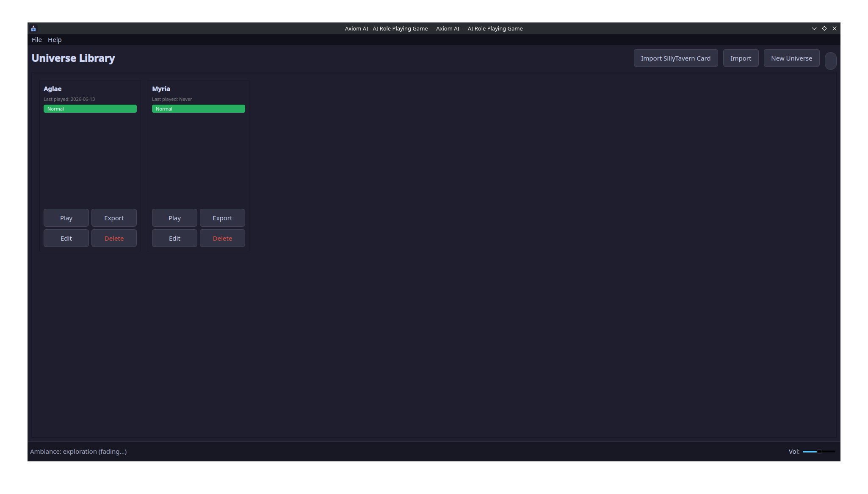Click the Import button
Image resolution: width=868 pixels, height=494 pixels.
tap(741, 58)
